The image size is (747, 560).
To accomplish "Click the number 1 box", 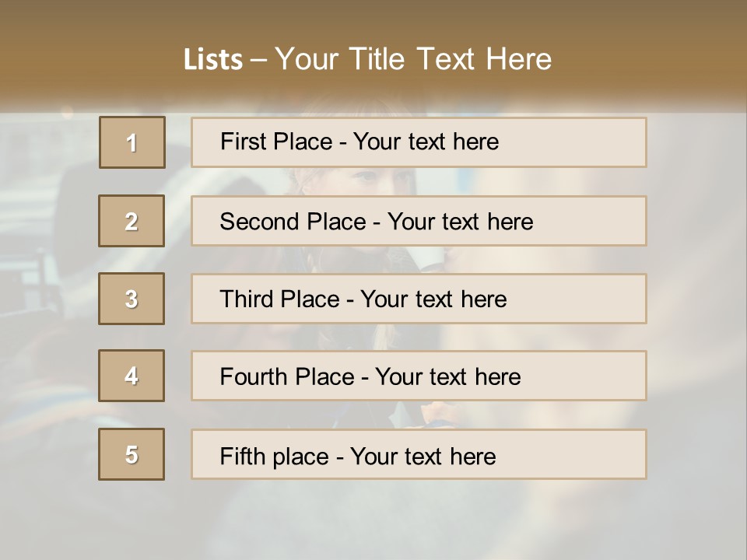I will point(132,142).
